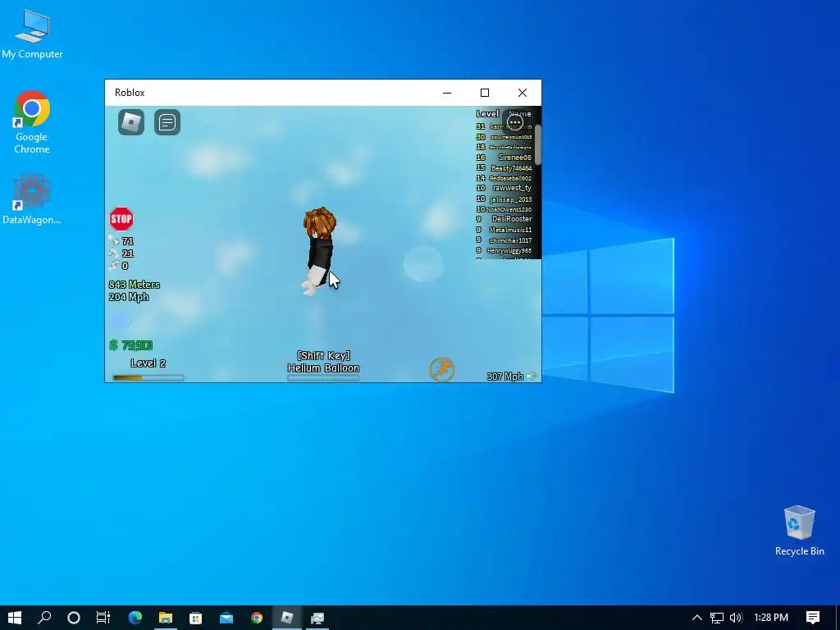The width and height of the screenshot is (840, 630).
Task: Select the Google Chrome desktop shortcut
Action: pyautogui.click(x=32, y=123)
